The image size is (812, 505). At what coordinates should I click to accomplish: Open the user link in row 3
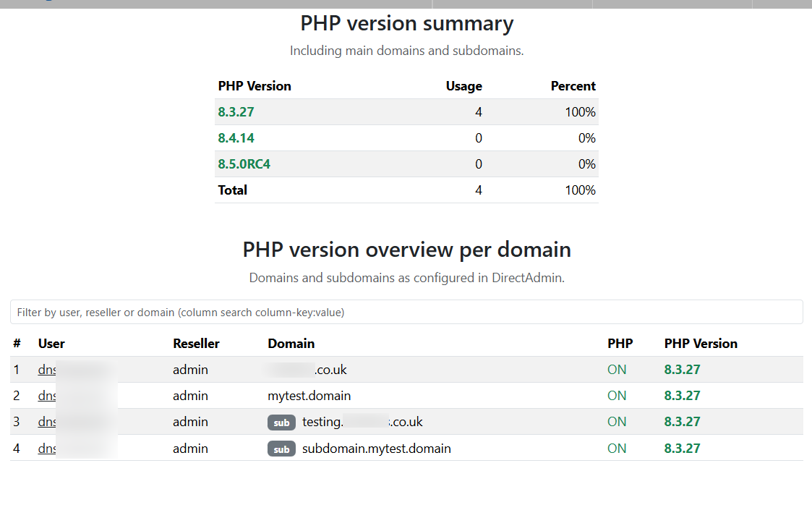tap(48, 422)
